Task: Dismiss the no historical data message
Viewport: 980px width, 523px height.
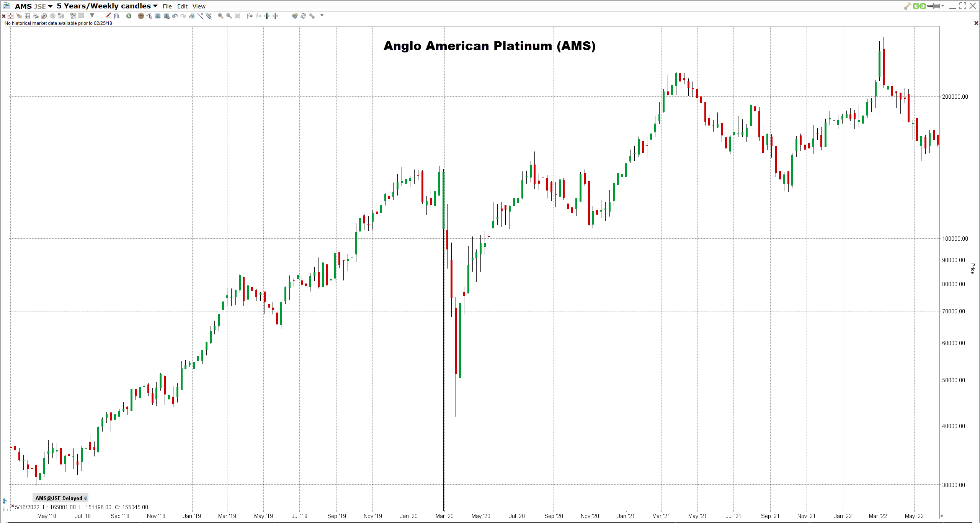Action: (976, 23)
